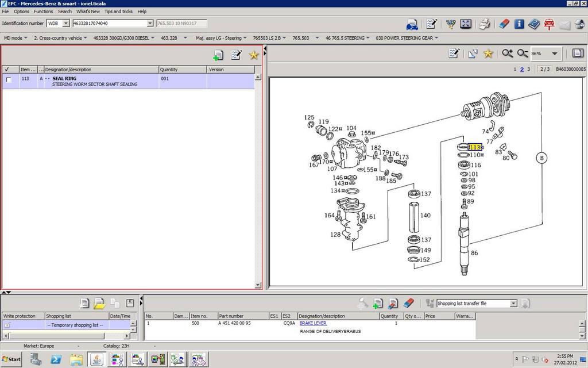This screenshot has height=368, width=588.
Task: Click the blue info icon
Action: click(x=519, y=24)
